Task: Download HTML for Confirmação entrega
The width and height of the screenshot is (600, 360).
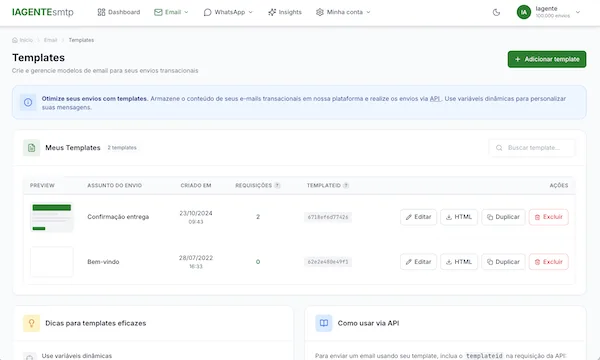Action: point(459,217)
